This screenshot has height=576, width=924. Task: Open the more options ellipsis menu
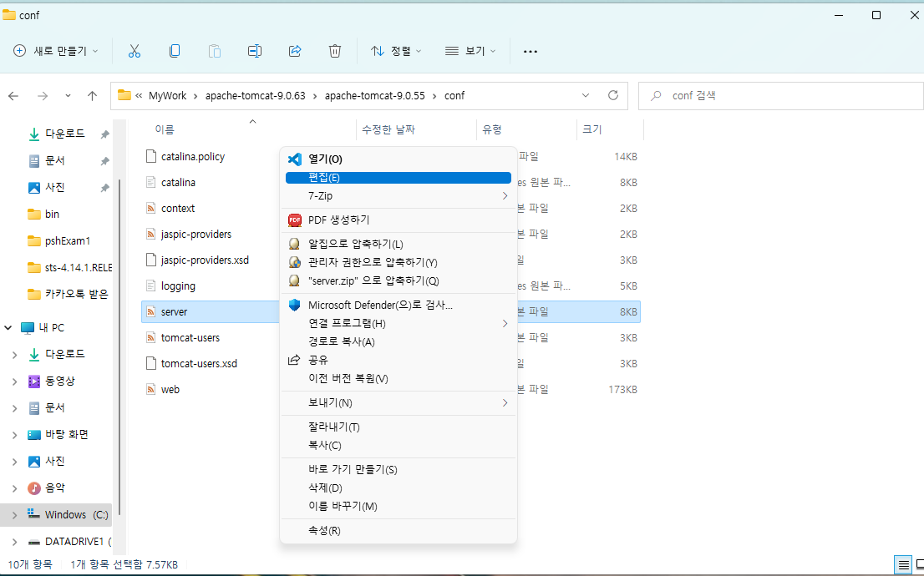(531, 51)
